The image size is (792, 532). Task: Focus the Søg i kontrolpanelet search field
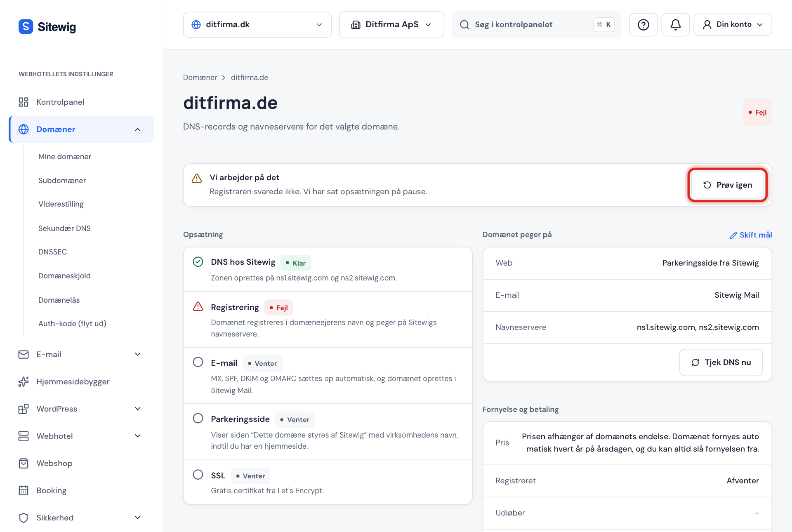(536, 25)
